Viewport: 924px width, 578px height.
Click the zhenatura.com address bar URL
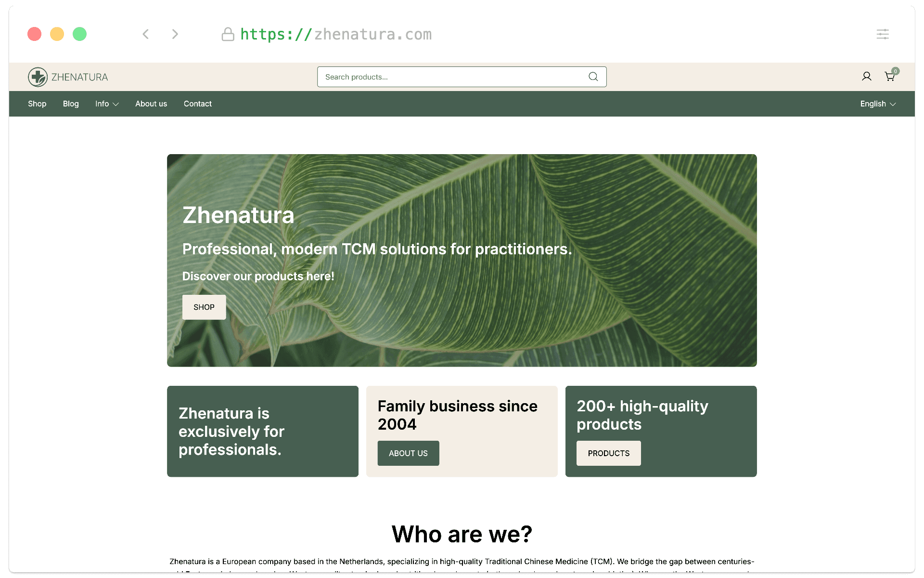pos(336,34)
